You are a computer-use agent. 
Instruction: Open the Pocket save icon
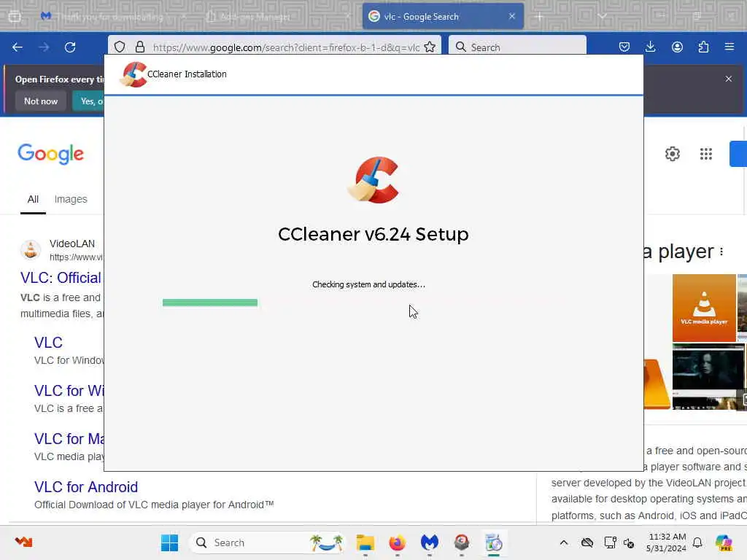pos(624,47)
